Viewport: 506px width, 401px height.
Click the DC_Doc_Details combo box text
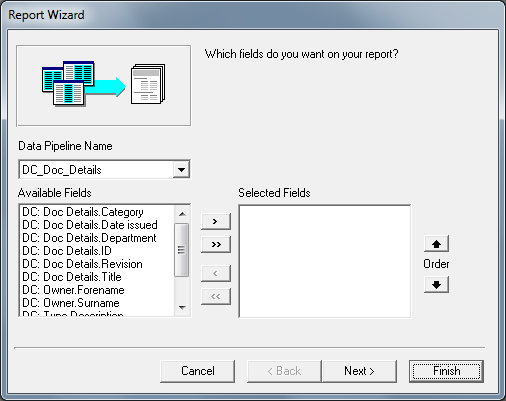point(62,170)
